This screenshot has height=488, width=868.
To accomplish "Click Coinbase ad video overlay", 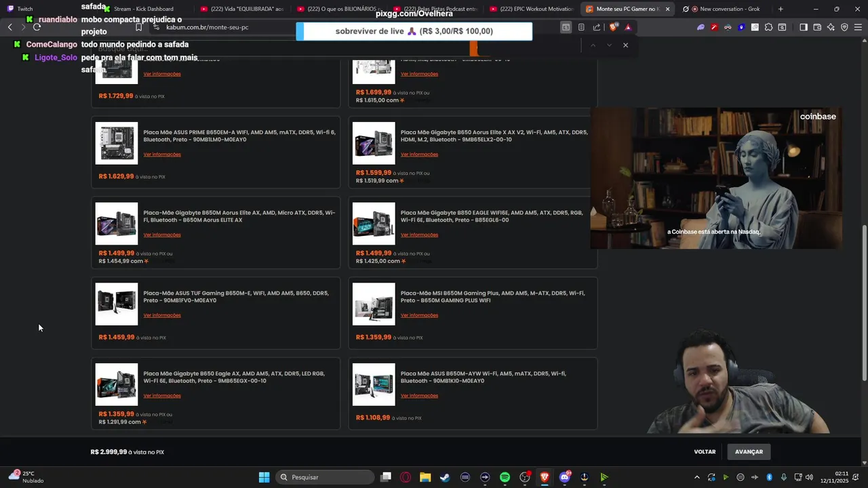I will (716, 178).
